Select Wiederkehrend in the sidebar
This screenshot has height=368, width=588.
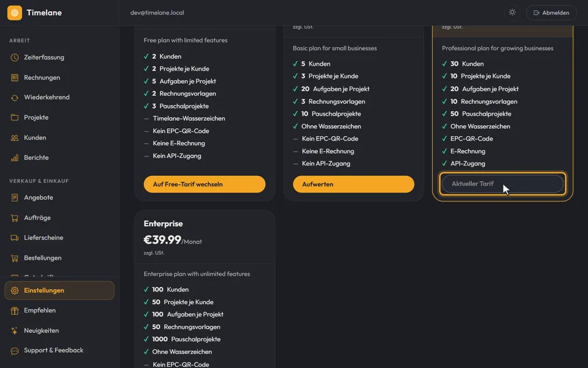59,98
